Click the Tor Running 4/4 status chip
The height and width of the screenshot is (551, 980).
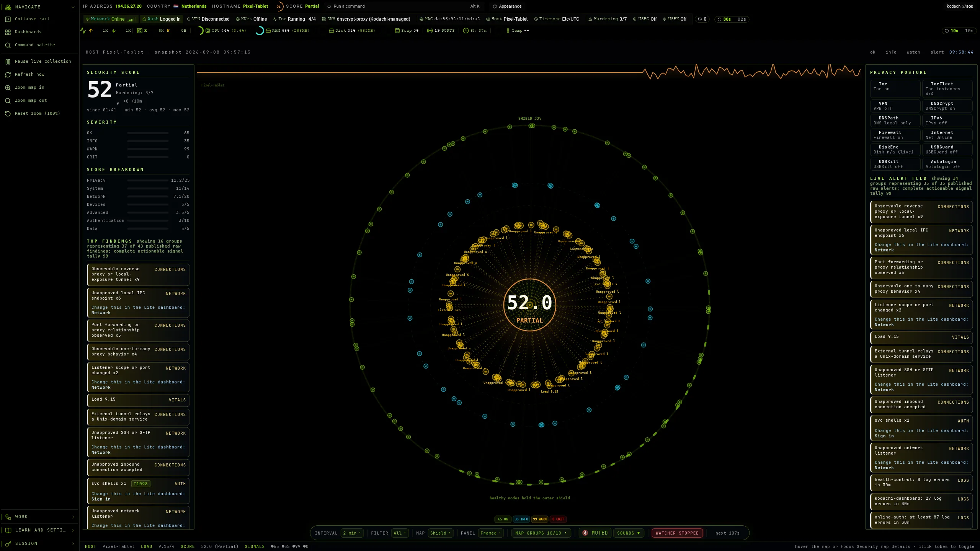pos(294,19)
